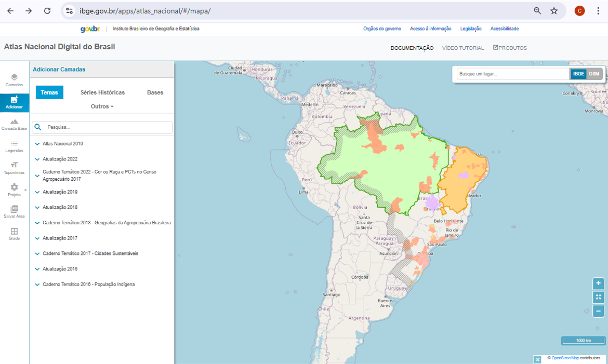
Task: Select IBGE search provider toggle
Action: click(578, 74)
